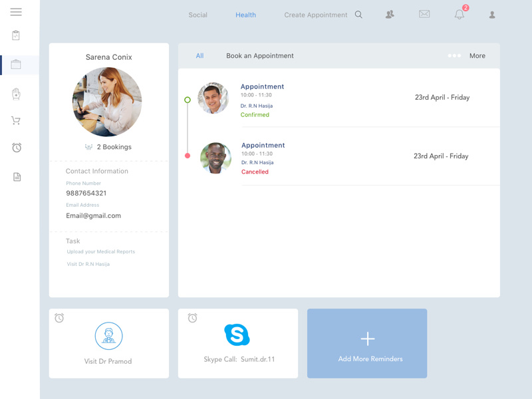This screenshot has width=532, height=399.
Task: Open the user profile dropdown at top right
Action: (492, 15)
